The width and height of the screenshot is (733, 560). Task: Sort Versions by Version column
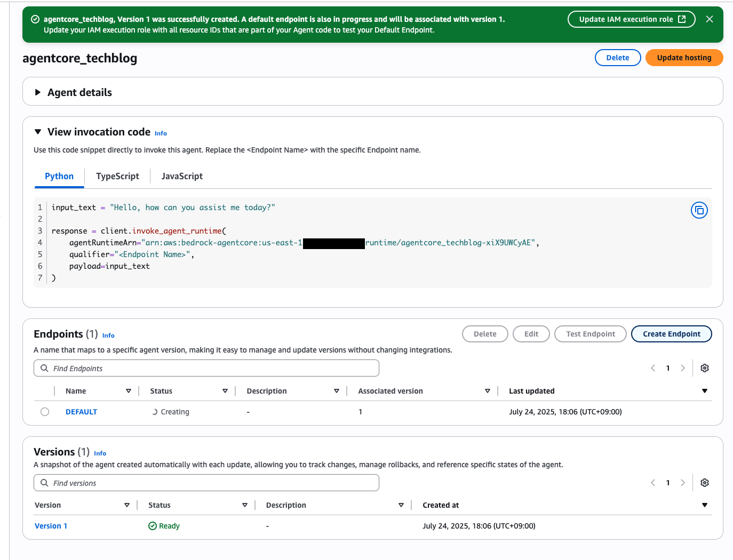coord(127,505)
